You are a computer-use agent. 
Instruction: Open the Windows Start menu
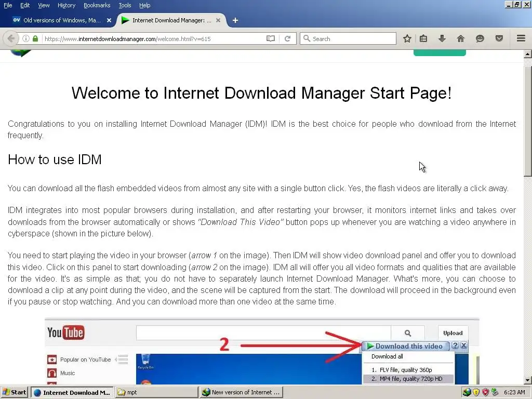coord(14,392)
